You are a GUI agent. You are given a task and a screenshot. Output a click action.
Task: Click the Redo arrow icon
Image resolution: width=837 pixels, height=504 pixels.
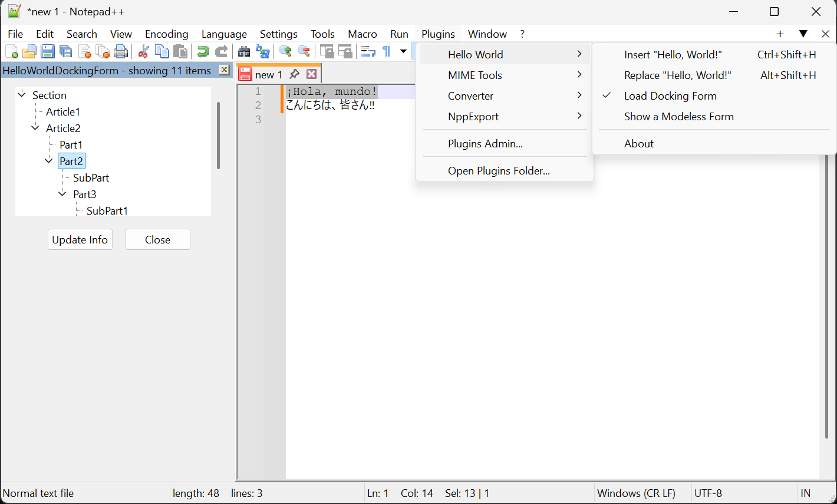click(x=221, y=51)
